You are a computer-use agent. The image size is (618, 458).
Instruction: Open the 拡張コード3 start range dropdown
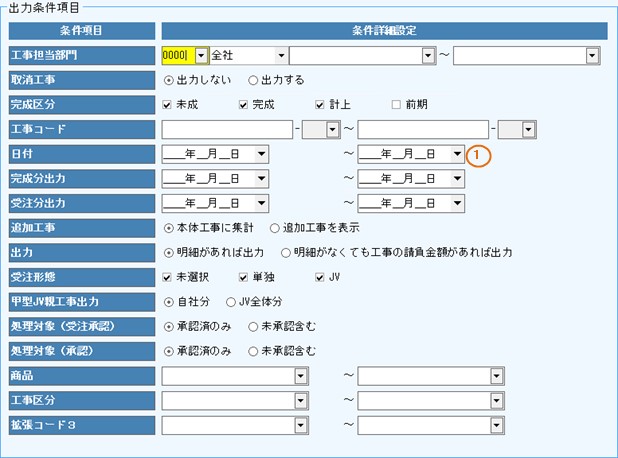pos(300,425)
